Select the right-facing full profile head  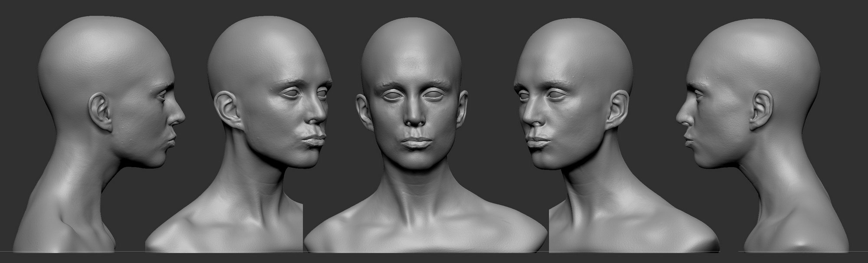click(x=100, y=135)
